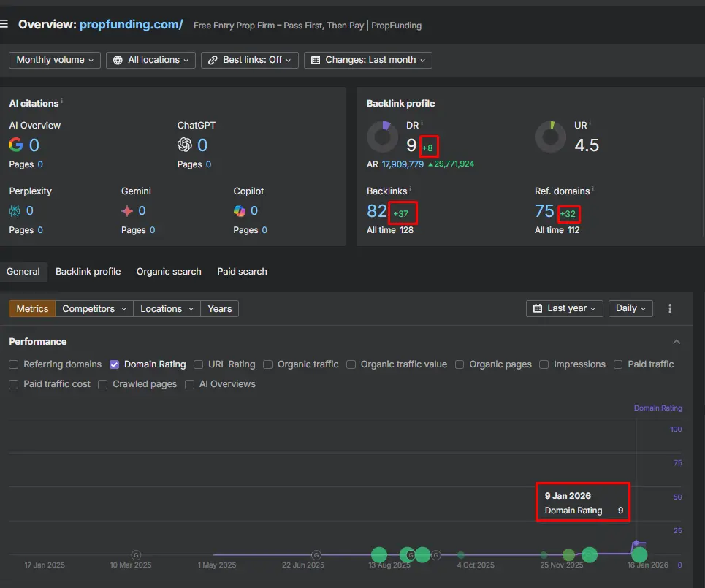The height and width of the screenshot is (588, 705).
Task: Open the three-dot options menu near Daily
Action: tap(670, 308)
